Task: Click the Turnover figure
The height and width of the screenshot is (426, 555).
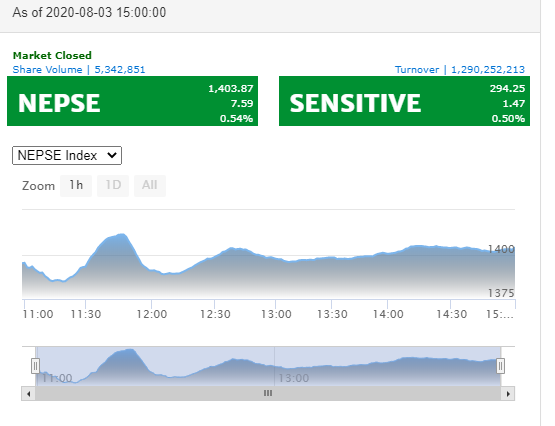Action: tap(488, 69)
